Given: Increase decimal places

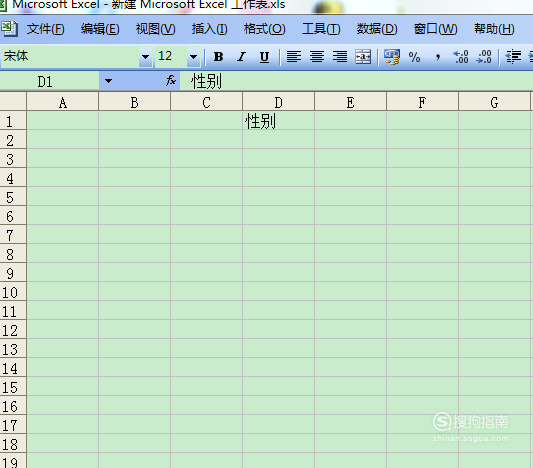Looking at the screenshot, I should pyautogui.click(x=461, y=57).
